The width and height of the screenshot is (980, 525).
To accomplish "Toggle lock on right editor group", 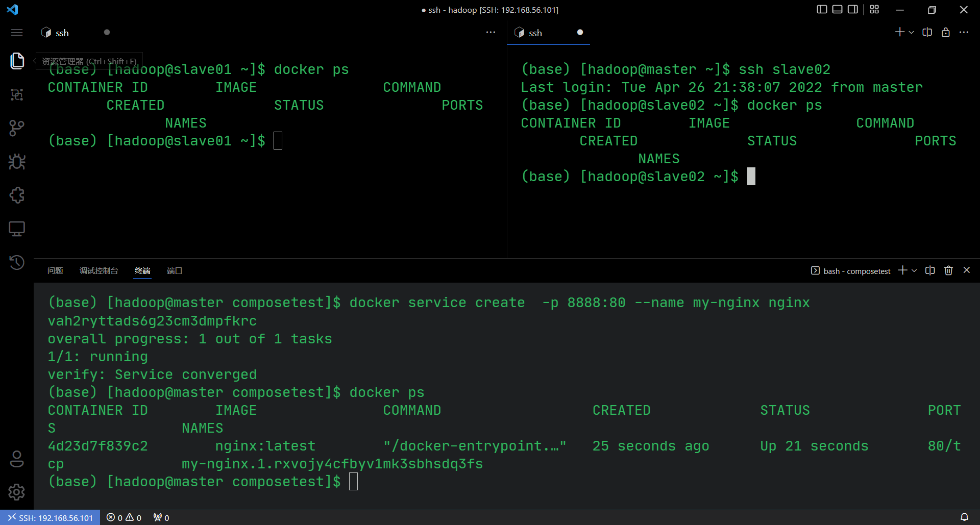I will pyautogui.click(x=946, y=32).
